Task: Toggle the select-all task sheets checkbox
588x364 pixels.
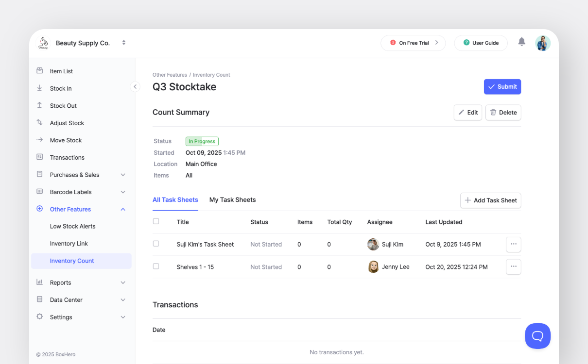Action: click(x=156, y=221)
